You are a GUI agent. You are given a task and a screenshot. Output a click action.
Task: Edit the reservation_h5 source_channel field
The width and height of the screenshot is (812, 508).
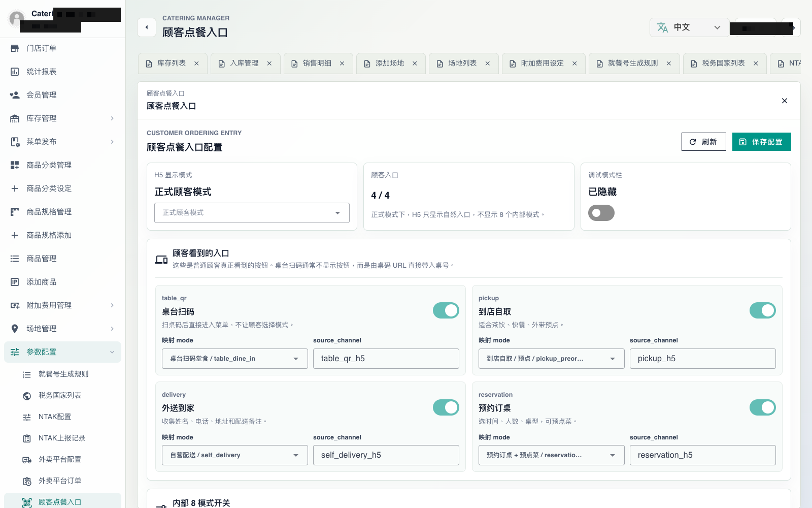703,455
